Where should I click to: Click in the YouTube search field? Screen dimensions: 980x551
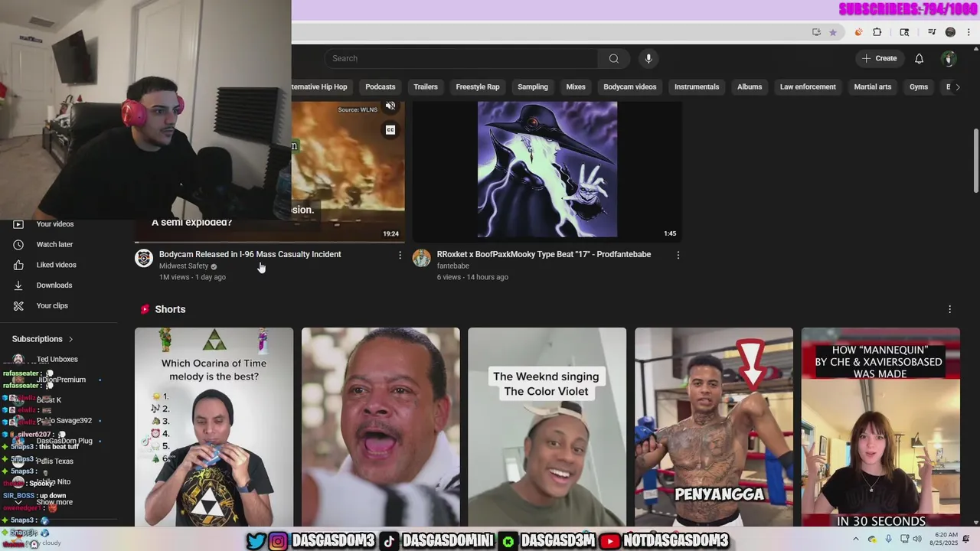462,58
